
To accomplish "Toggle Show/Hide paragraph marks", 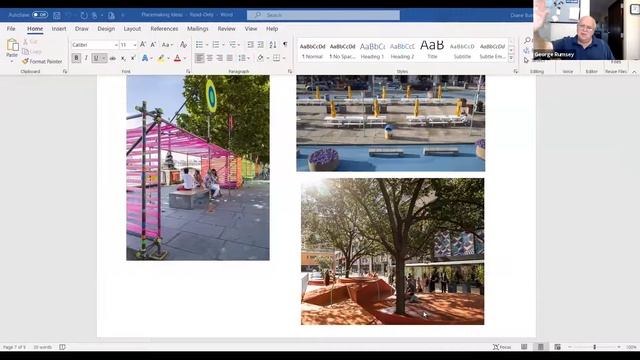I will (x=285, y=44).
